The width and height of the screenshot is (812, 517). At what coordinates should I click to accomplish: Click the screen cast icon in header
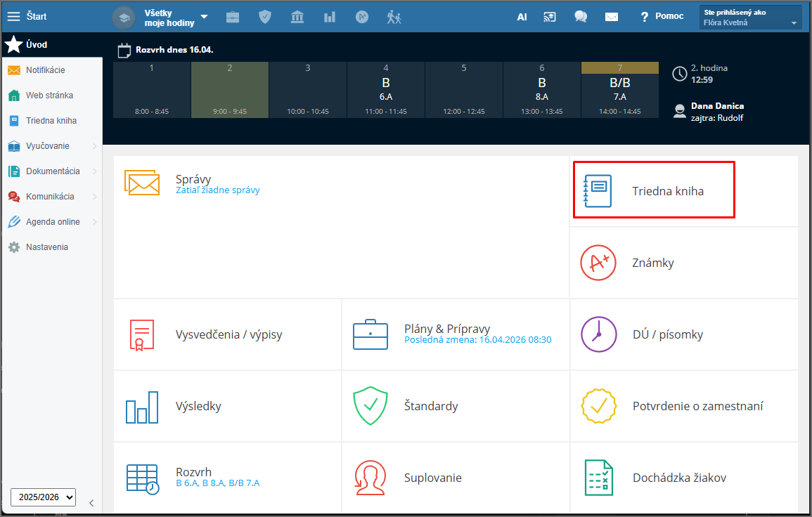tap(550, 17)
